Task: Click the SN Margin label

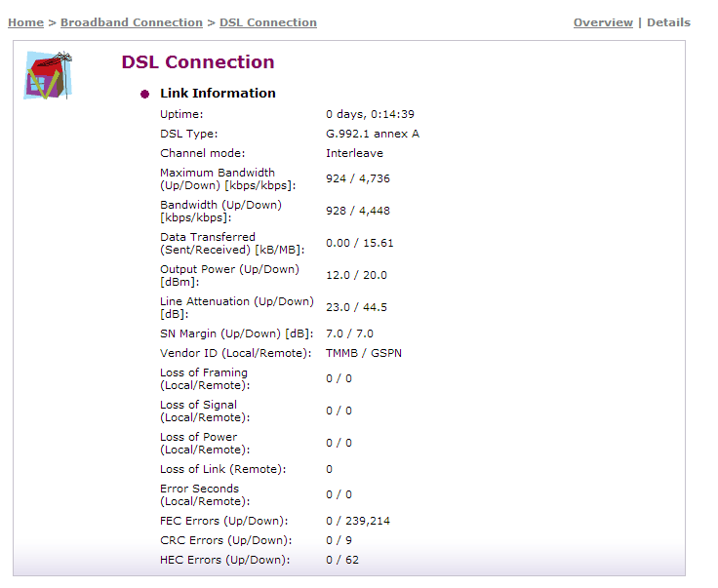Action: point(237,333)
